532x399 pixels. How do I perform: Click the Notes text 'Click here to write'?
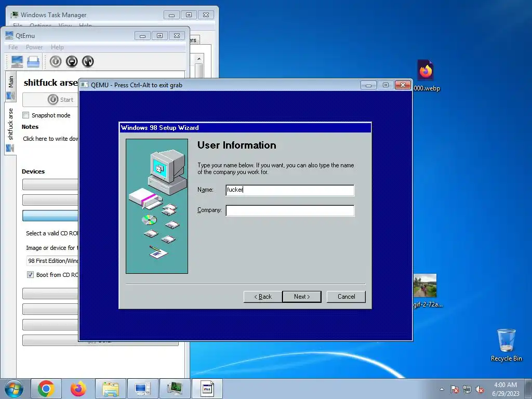point(50,138)
